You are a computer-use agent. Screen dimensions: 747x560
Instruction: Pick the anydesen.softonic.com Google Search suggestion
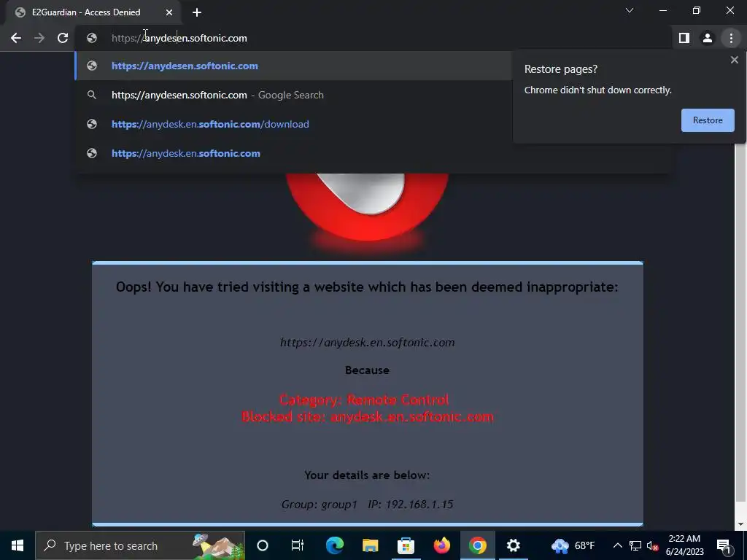293,95
